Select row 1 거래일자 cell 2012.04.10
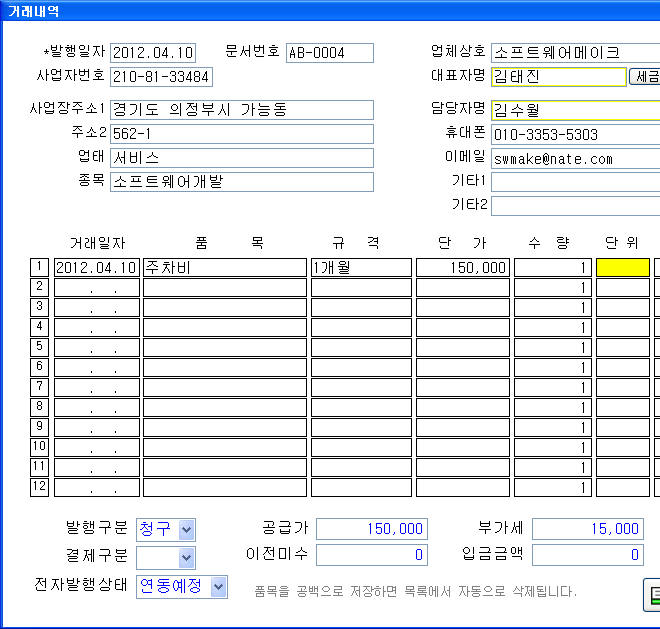This screenshot has width=660, height=629. point(97,268)
